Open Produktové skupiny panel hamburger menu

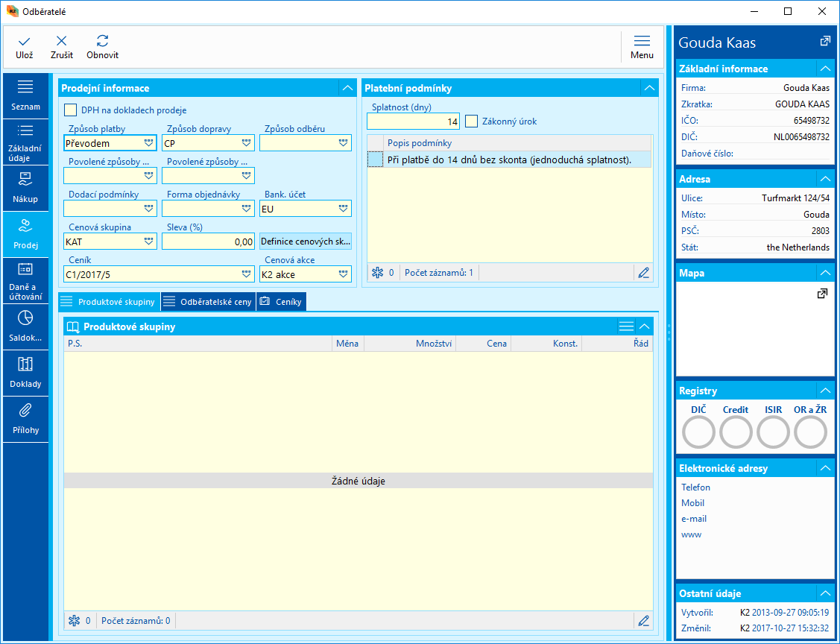point(626,326)
